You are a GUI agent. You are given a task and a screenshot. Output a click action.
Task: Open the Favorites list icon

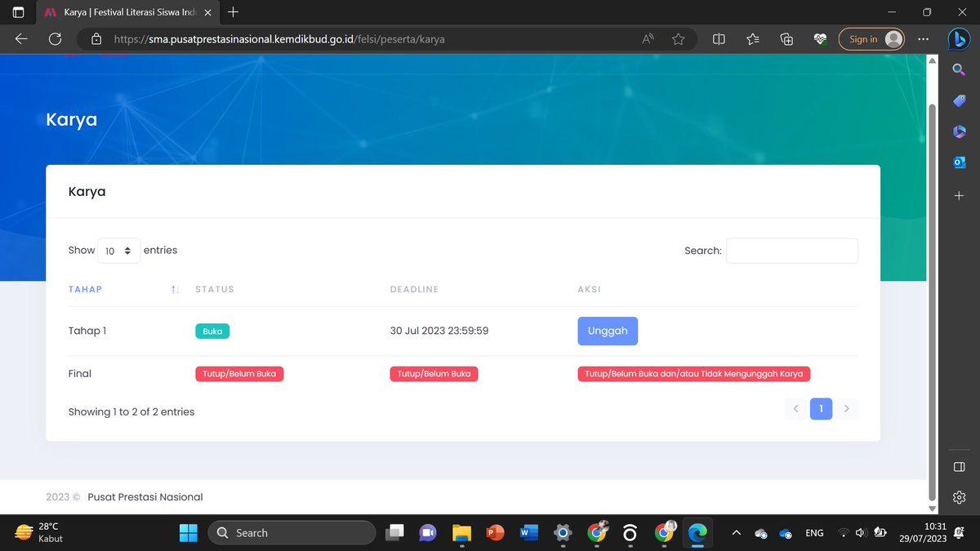[753, 38]
